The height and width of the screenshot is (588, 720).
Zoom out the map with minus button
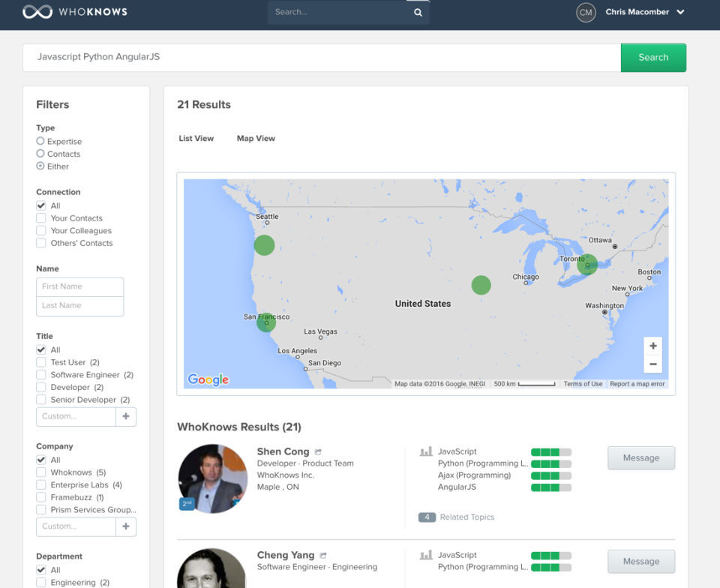click(x=653, y=364)
